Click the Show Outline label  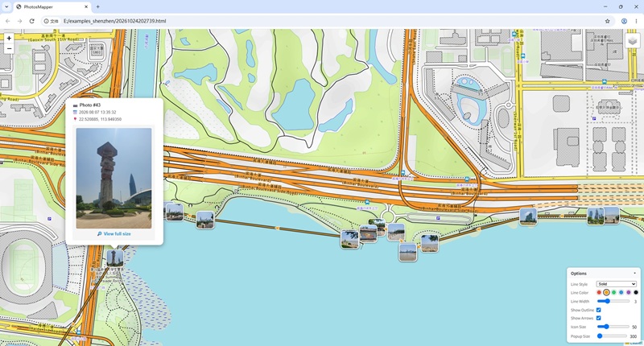582,311
